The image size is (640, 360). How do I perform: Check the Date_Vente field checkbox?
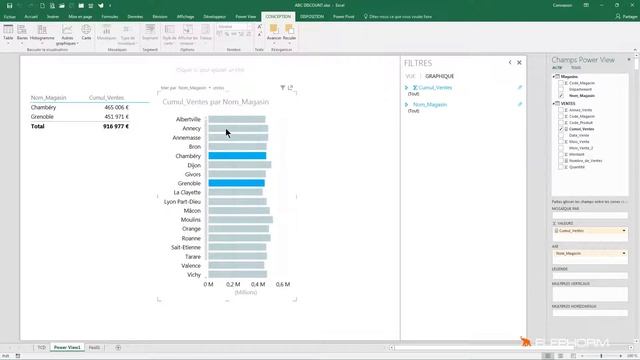[x=561, y=135]
